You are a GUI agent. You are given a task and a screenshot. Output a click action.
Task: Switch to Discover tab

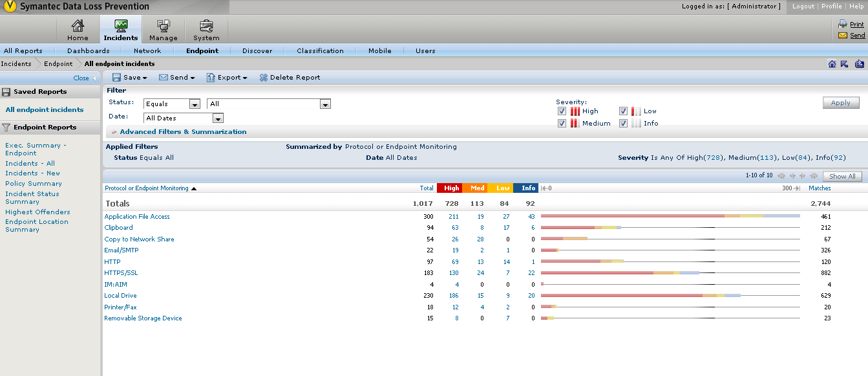257,50
